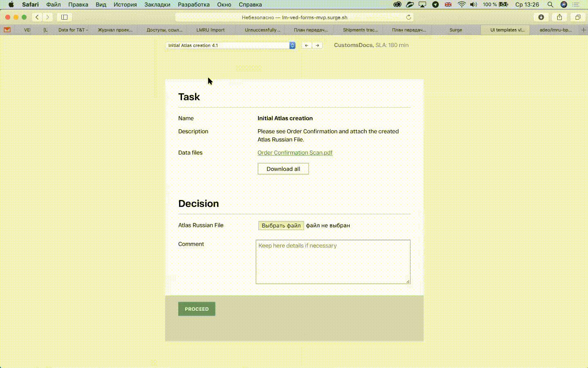Click into the Comment text area
The height and width of the screenshot is (368, 588).
pos(333,262)
